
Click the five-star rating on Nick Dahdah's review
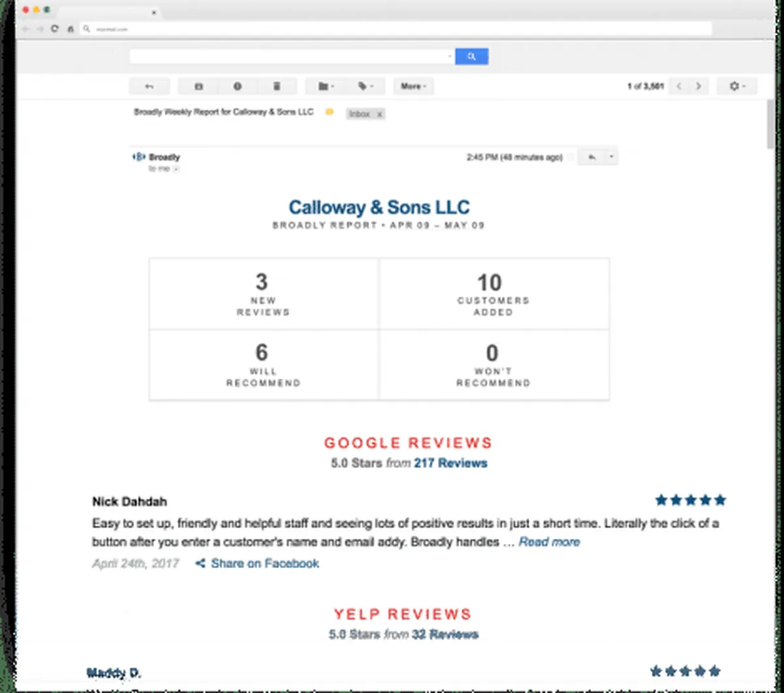(691, 501)
